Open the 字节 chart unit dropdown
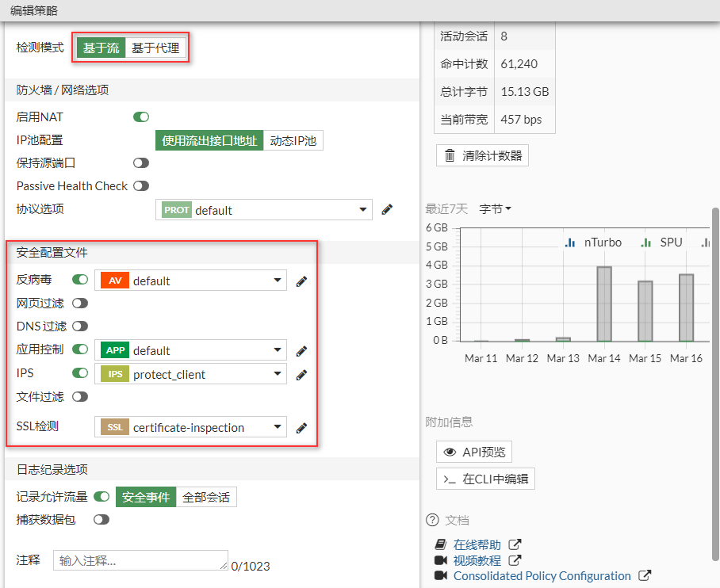The image size is (720, 588). click(495, 209)
